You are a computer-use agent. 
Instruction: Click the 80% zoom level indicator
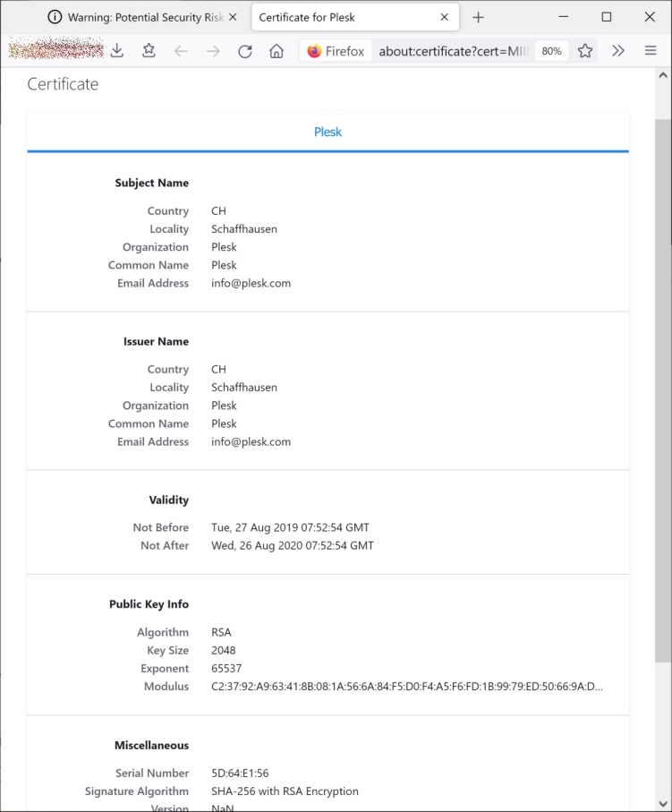tap(551, 51)
